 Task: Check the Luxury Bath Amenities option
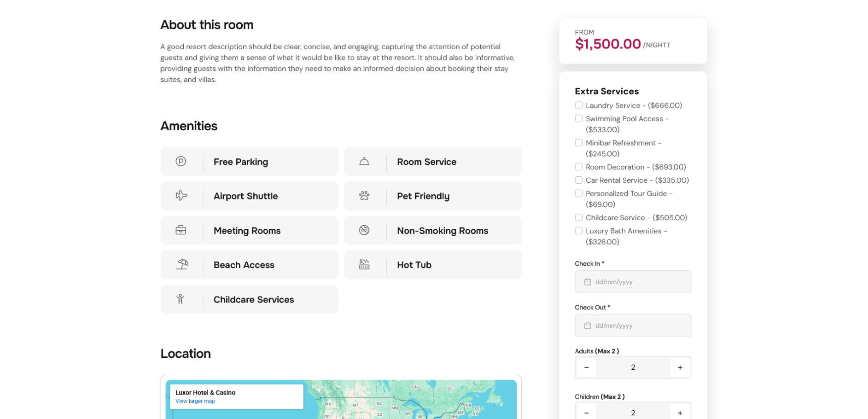pyautogui.click(x=579, y=231)
